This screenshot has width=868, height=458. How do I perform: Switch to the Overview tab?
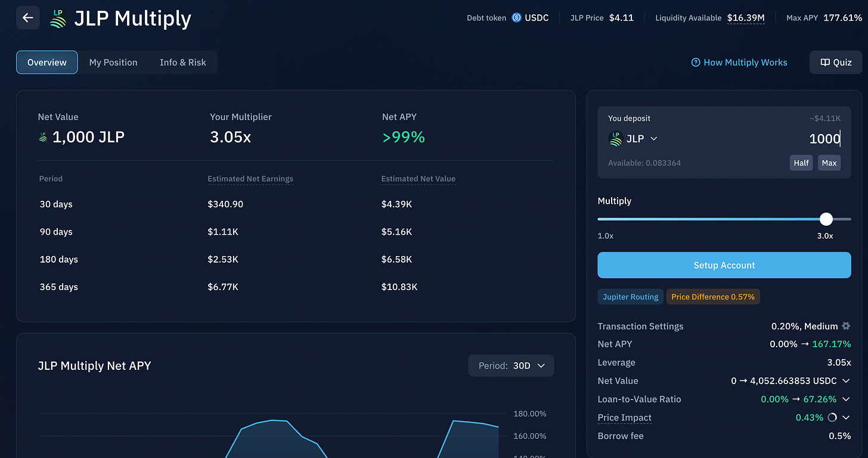[47, 63]
